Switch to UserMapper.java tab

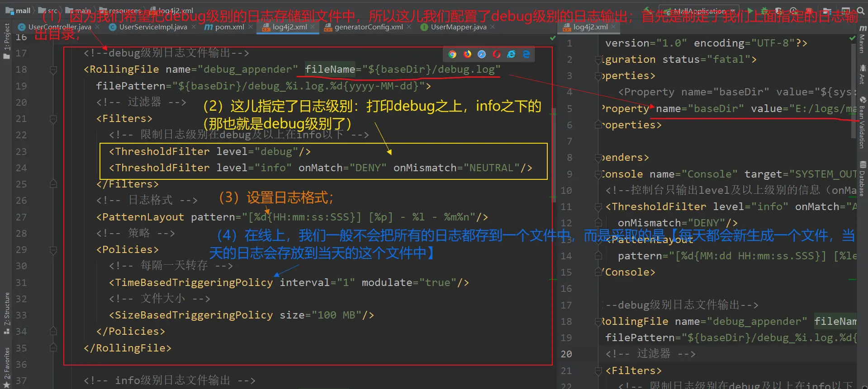tap(459, 27)
